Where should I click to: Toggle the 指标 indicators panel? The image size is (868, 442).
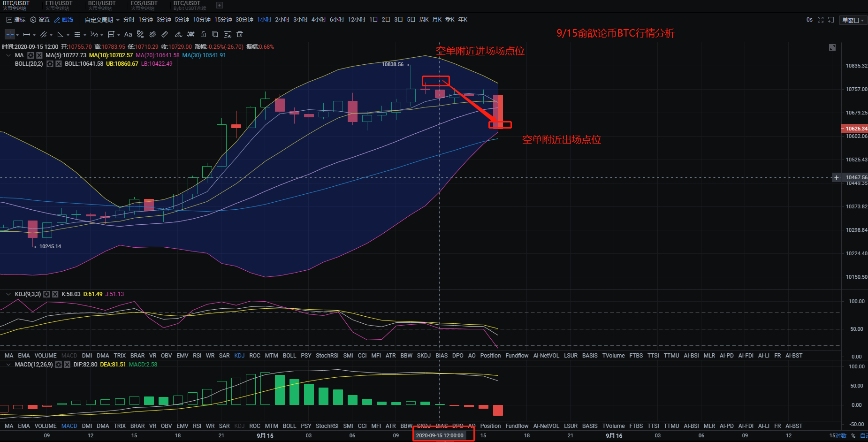pyautogui.click(x=16, y=20)
